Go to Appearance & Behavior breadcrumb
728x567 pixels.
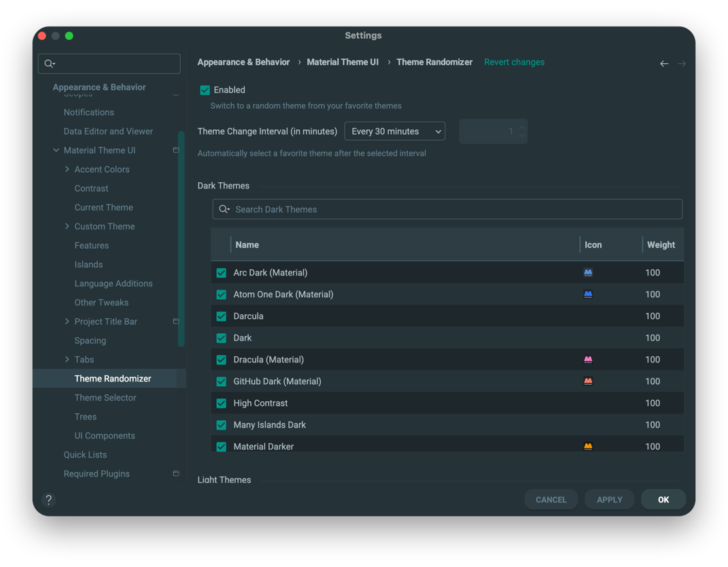(243, 62)
